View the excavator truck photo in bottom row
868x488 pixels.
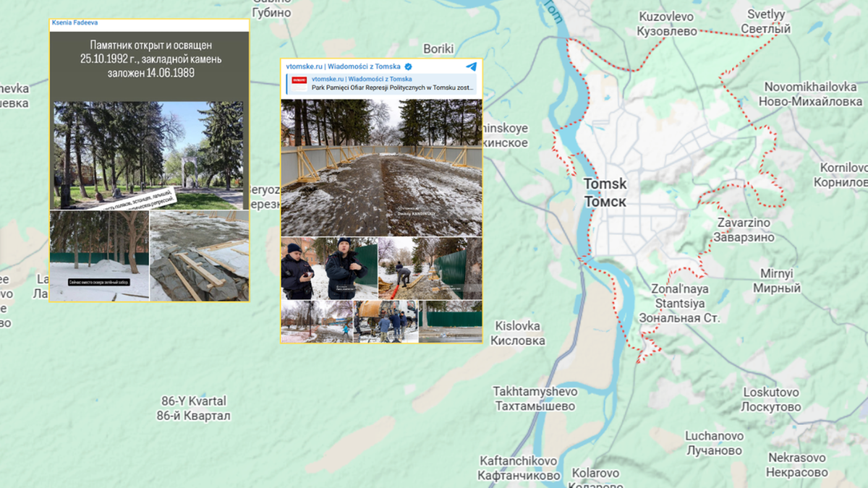385,322
